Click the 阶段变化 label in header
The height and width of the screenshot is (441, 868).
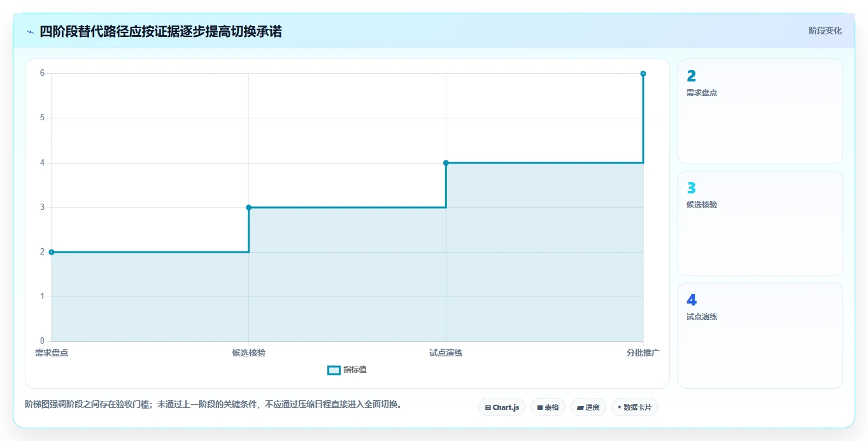825,31
